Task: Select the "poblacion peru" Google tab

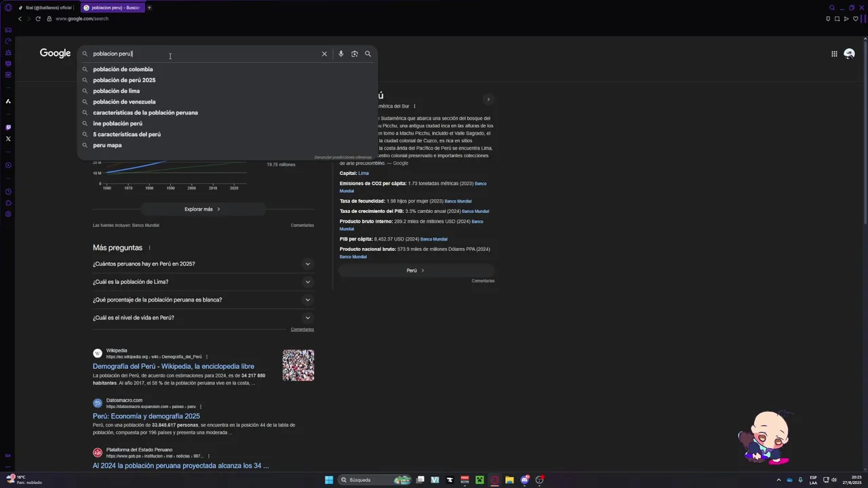Action: pyautogui.click(x=111, y=7)
